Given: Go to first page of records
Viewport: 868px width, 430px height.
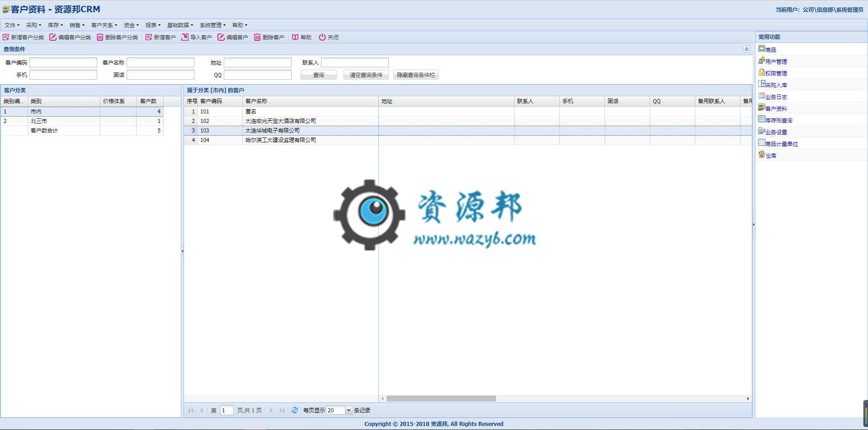Looking at the screenshot, I should [191, 410].
